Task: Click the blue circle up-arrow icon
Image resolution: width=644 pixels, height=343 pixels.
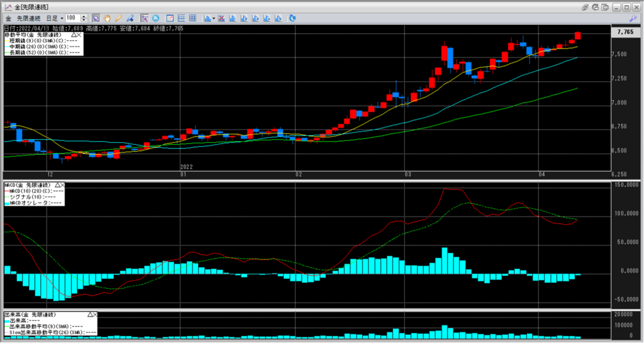Action: tap(156, 18)
